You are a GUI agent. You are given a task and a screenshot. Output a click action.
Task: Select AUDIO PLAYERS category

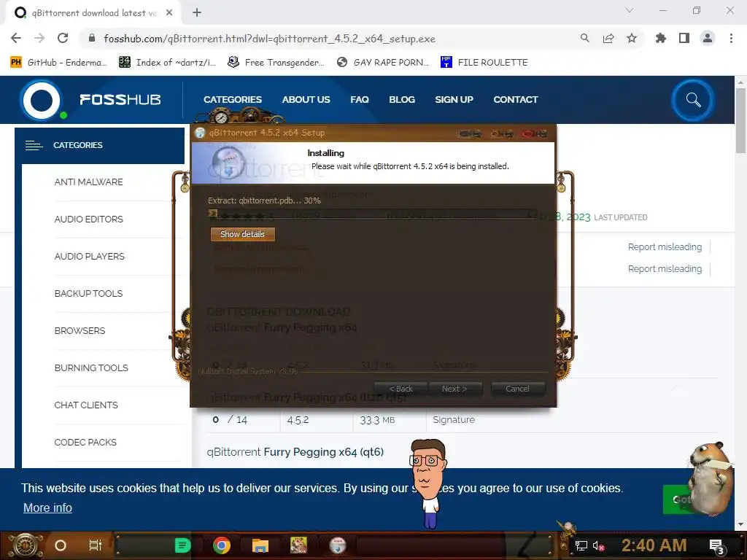(90, 256)
